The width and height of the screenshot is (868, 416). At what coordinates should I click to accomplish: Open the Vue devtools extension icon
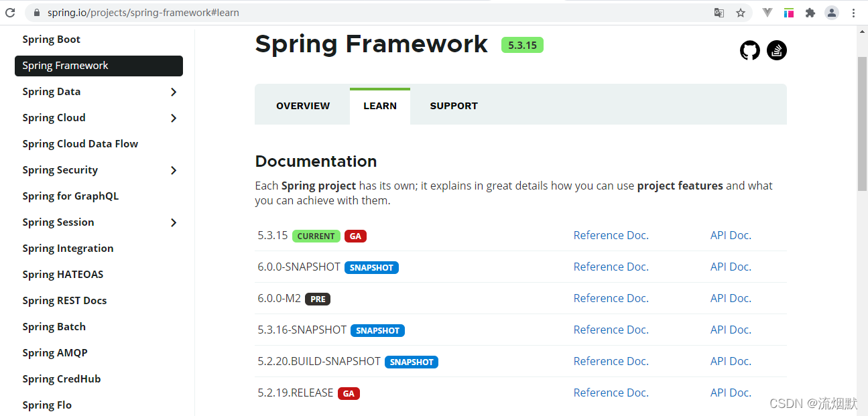(768, 13)
